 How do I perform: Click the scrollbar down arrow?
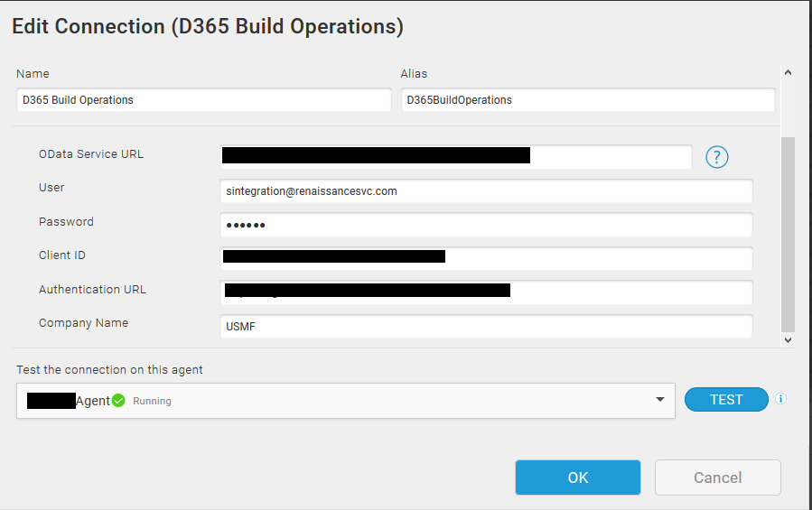[788, 340]
